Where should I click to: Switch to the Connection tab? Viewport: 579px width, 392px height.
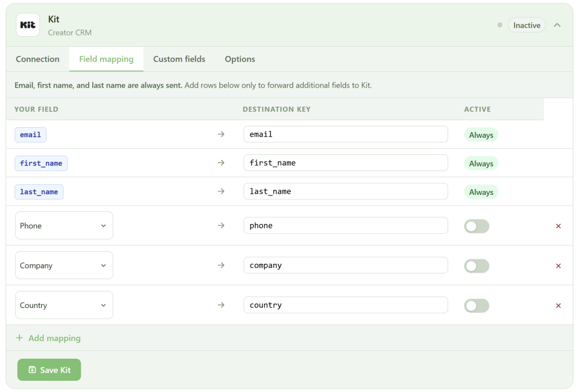point(38,59)
